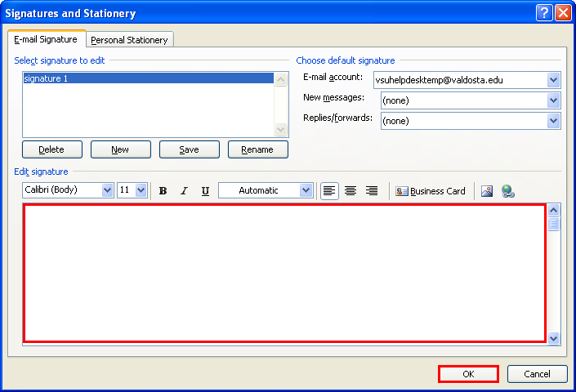Click the signature list scroll up arrow
This screenshot has width=576, height=392.
(x=281, y=79)
